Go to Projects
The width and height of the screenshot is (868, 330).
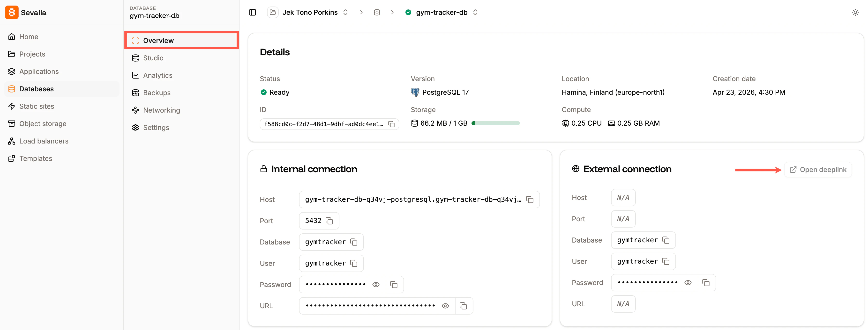[x=62, y=54]
